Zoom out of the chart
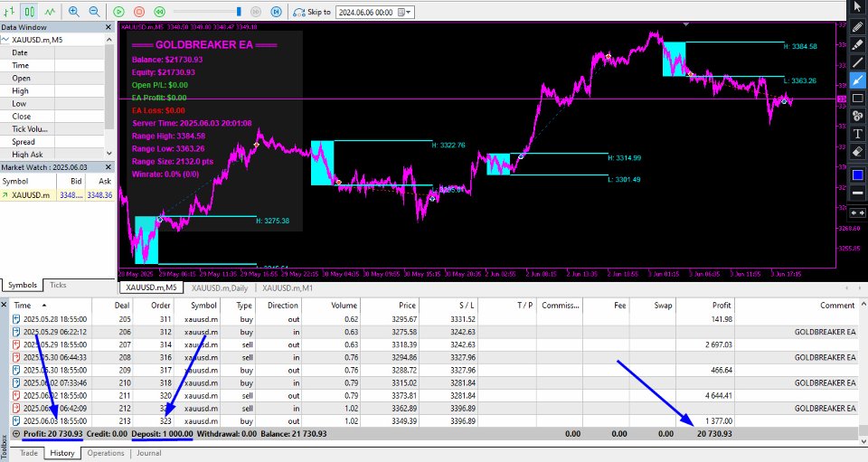 pyautogui.click(x=95, y=11)
